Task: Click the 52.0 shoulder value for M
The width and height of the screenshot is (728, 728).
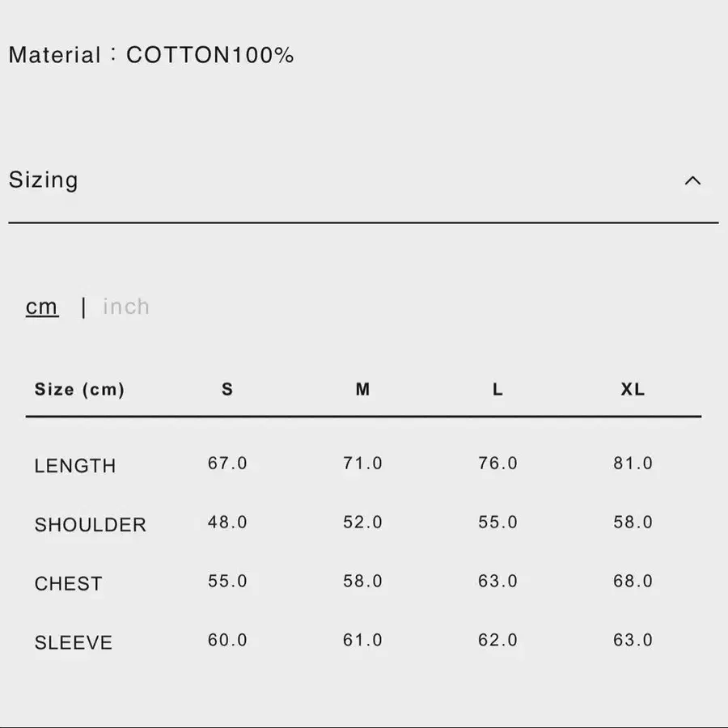Action: click(x=362, y=523)
